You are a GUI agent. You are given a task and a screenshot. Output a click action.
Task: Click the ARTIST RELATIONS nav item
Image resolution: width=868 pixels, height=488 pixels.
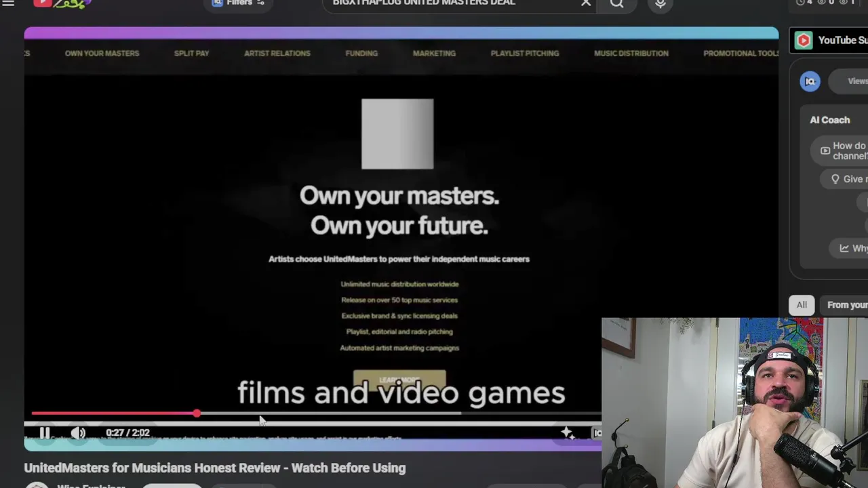click(x=277, y=54)
